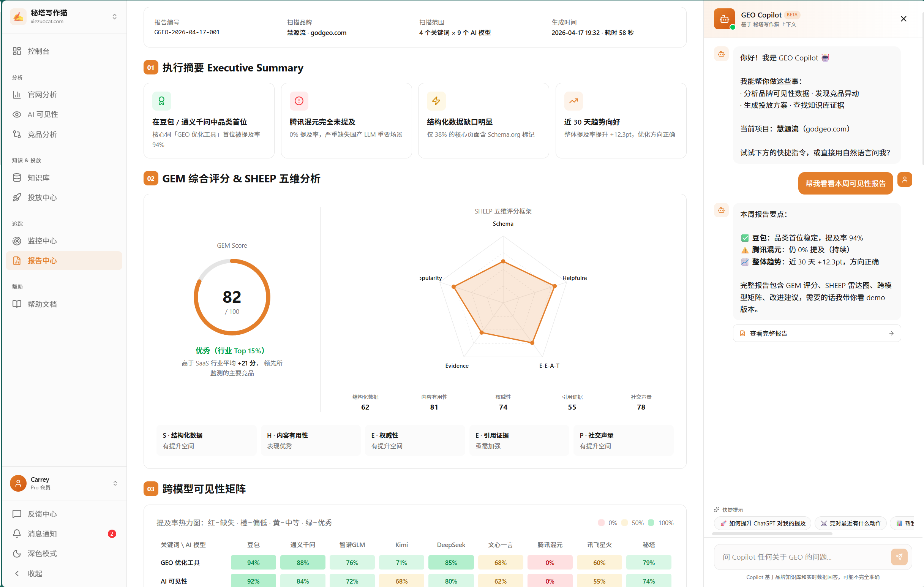Click the yellow 50% legend swatch
This screenshot has width=924, height=587.
[x=625, y=522]
